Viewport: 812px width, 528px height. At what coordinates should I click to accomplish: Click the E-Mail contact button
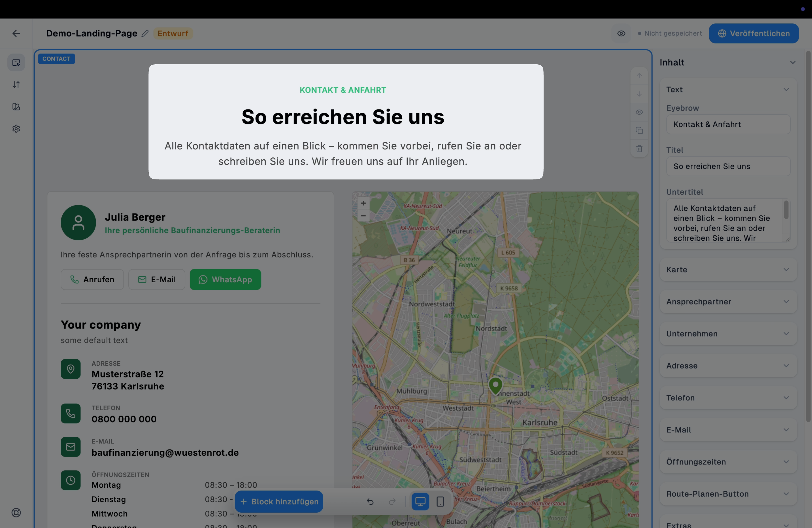point(157,279)
